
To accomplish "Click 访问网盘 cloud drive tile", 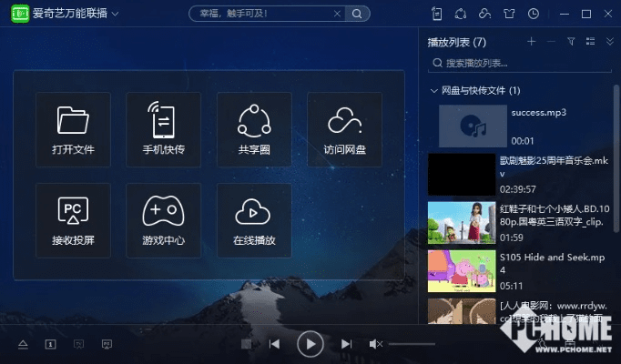I will pyautogui.click(x=344, y=129).
